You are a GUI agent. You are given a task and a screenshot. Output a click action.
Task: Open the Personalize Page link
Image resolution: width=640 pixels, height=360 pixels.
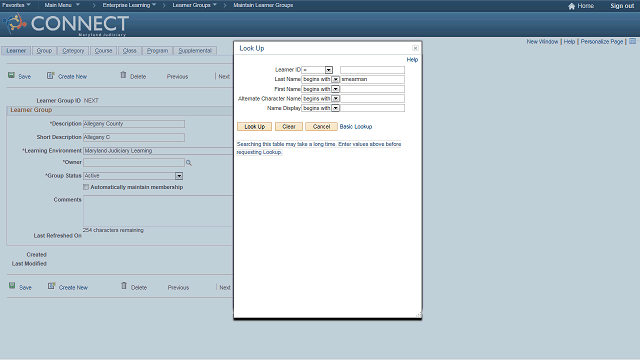click(x=602, y=42)
